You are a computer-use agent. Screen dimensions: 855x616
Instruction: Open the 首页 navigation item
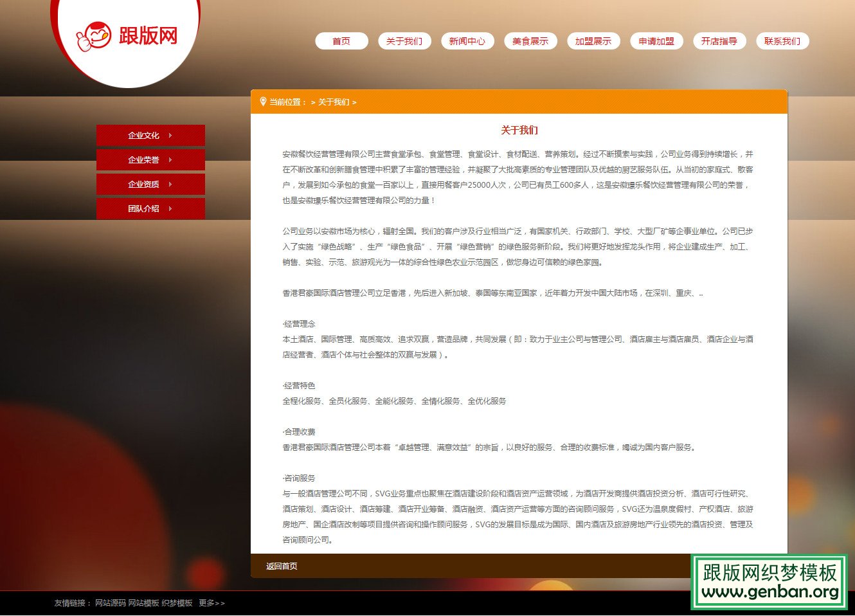341,41
